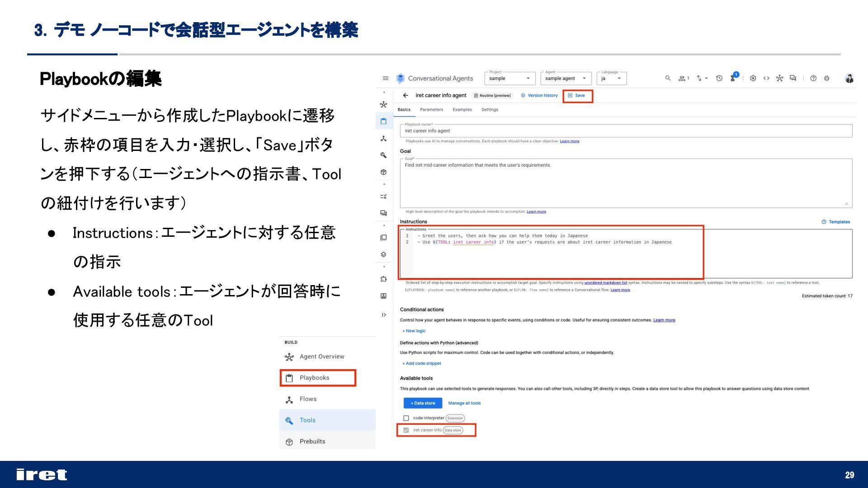Viewport: 868px width, 488px height.
Task: Click the Extension tag beside code-interpreter
Action: (455, 418)
